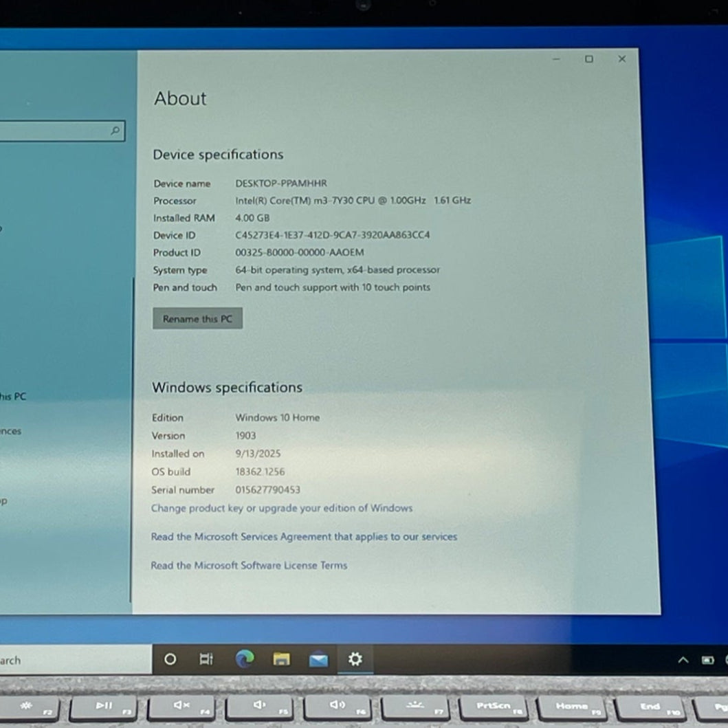The width and height of the screenshot is (728, 728).
Task: Expand the hidden system tray icons chevron
Action: point(683,660)
